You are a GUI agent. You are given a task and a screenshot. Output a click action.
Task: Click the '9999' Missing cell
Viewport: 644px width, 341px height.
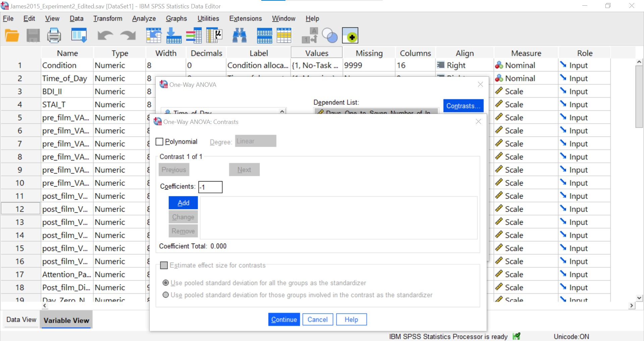369,65
